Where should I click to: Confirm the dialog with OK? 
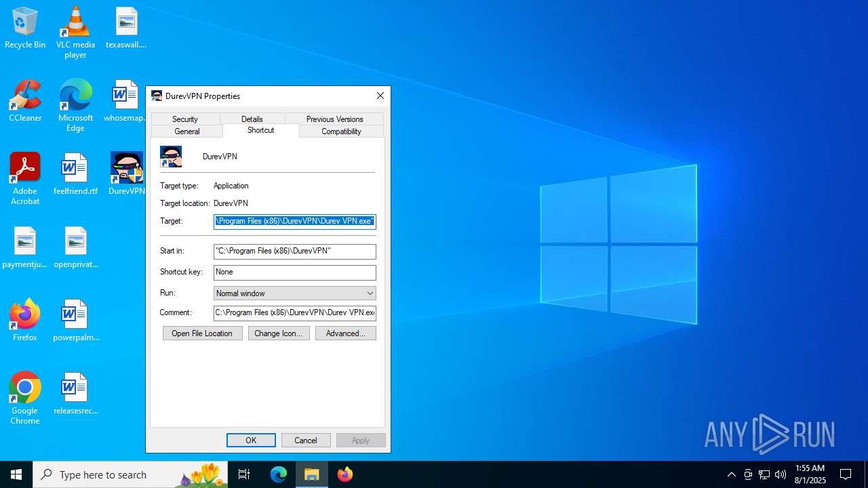coord(251,441)
